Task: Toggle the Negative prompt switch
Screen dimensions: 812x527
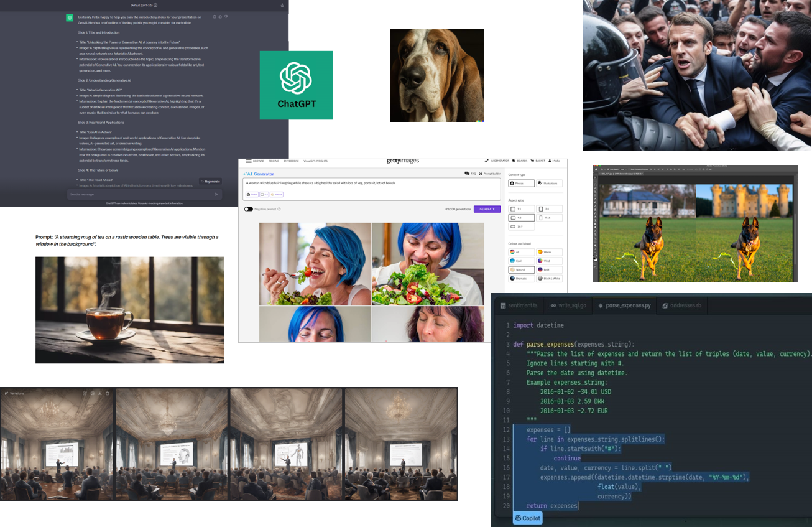Action: [249, 209]
